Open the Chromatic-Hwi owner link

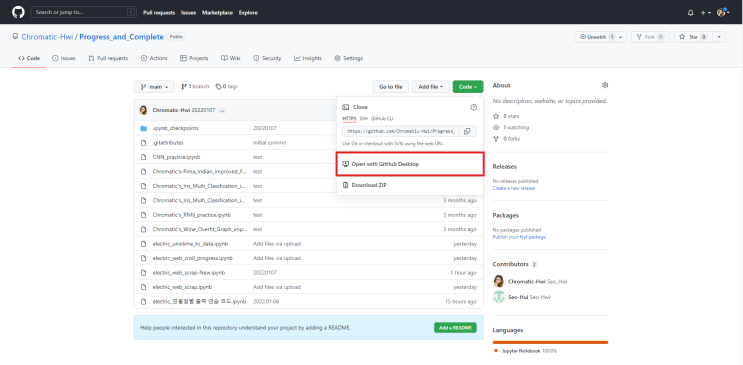point(47,37)
